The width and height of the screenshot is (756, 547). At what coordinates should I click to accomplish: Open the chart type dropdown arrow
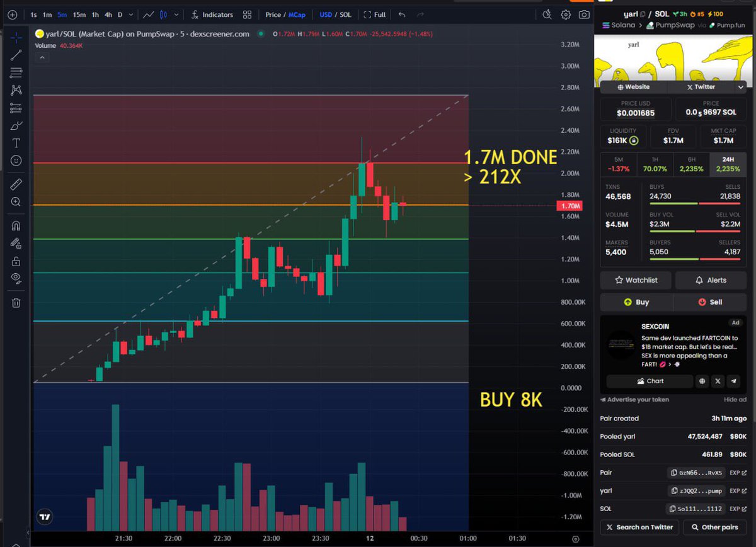176,14
